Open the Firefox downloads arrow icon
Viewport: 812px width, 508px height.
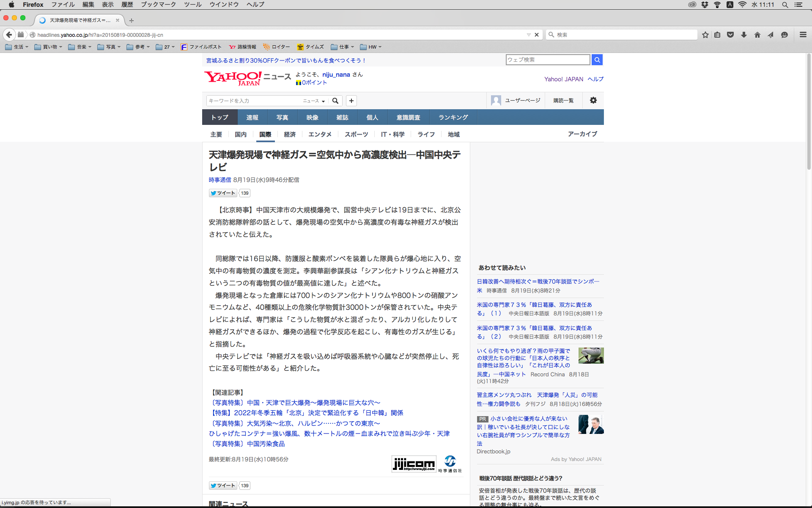pyautogui.click(x=744, y=35)
